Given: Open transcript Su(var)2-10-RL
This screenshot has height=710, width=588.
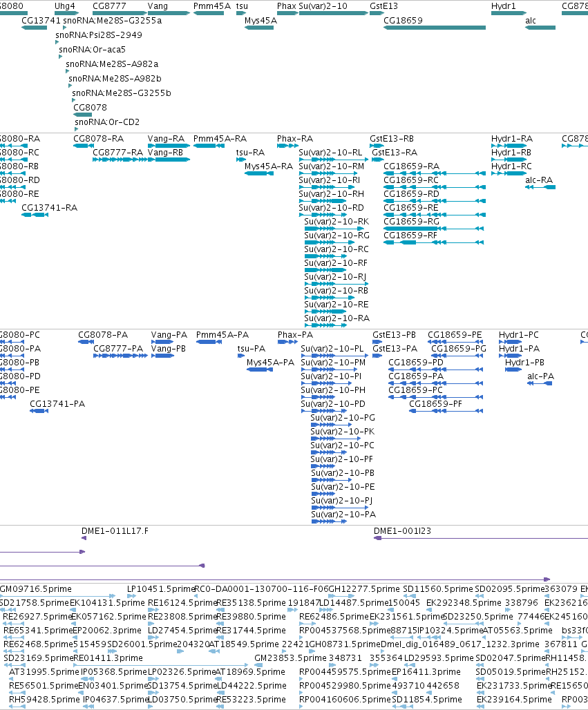Looking at the screenshot, I should 334,160.
